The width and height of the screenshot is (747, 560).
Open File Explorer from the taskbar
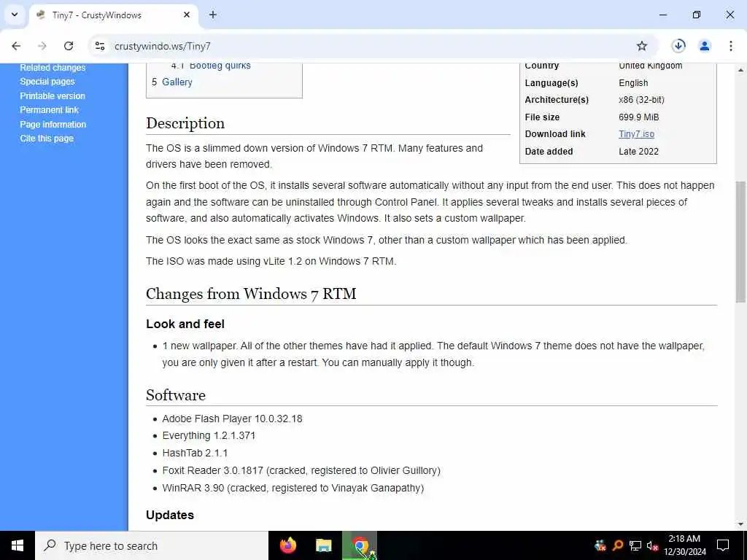coord(323,545)
